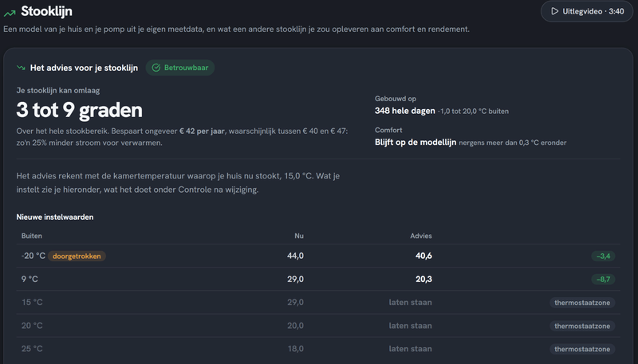Click the 18,0 value in the 25 °C row
Image resolution: width=638 pixels, height=364 pixels.
coord(295,349)
